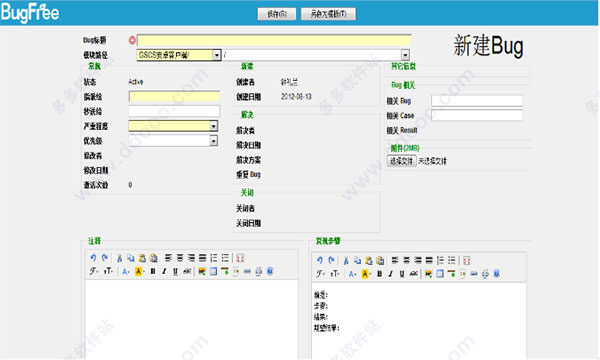Open font size dropdown in right repro editor
Viewport: 600px width, 360px height.
click(335, 274)
